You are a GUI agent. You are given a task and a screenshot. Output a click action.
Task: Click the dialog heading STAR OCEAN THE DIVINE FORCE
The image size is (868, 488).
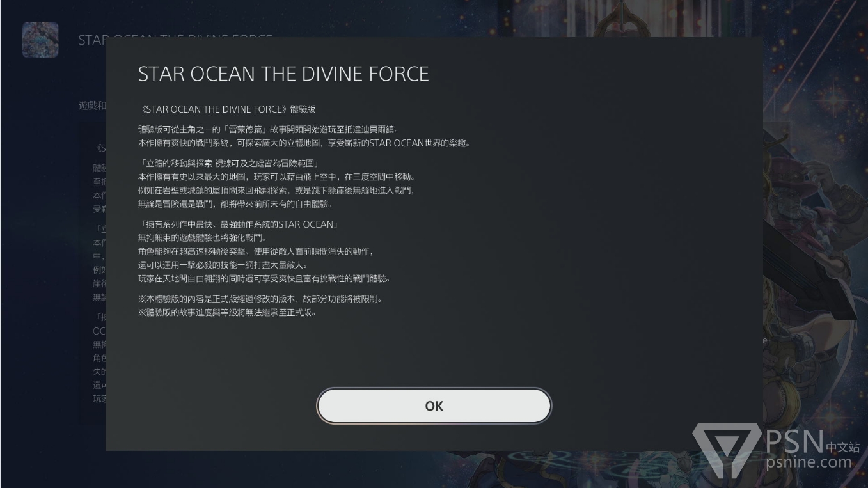283,74
